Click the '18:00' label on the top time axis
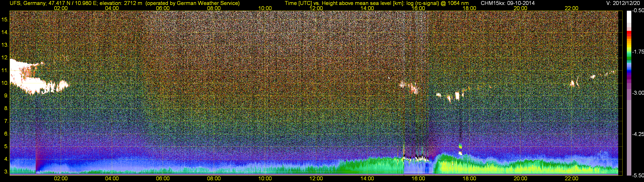Viewport: 644px width, 182px height. [x=469, y=8]
